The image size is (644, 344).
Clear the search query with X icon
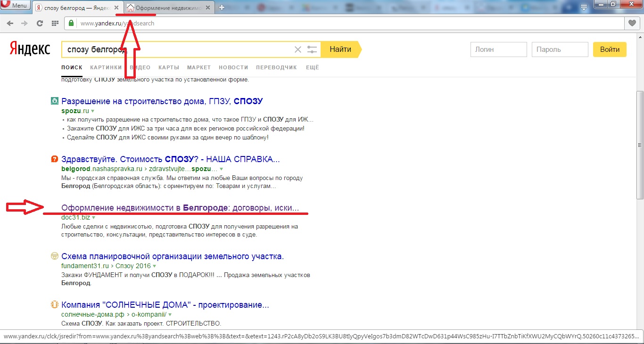click(298, 49)
